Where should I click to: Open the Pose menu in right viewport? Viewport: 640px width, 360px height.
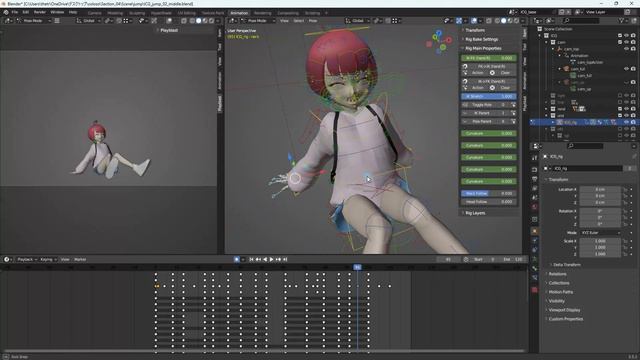coord(313,20)
